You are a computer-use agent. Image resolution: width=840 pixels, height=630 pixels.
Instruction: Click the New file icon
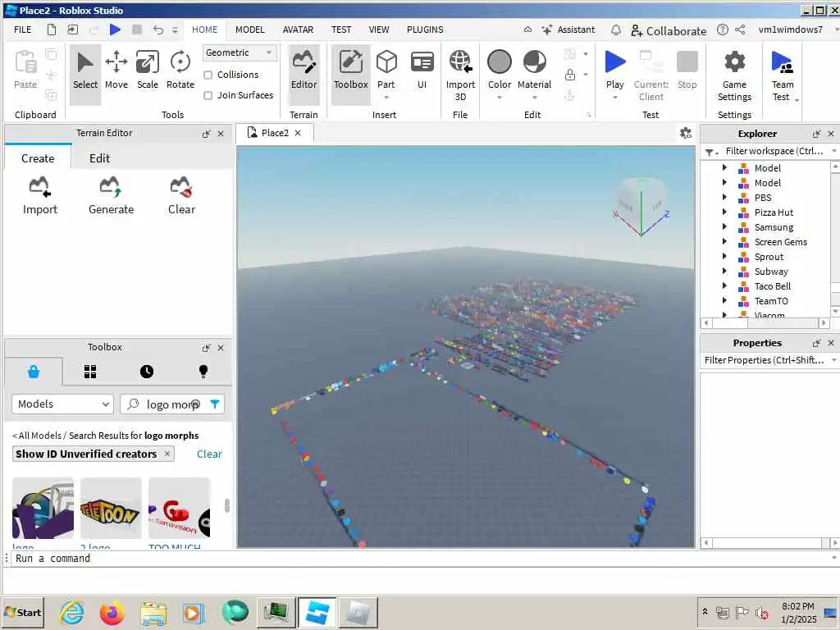52,30
